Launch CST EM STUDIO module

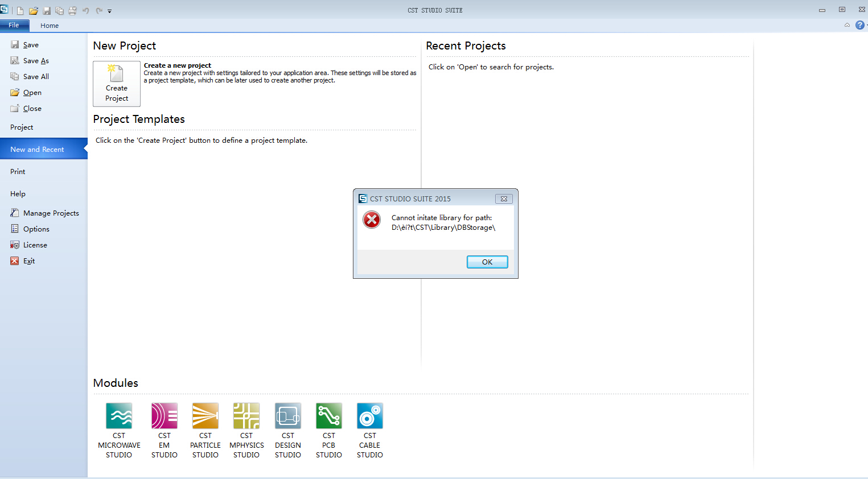164,431
